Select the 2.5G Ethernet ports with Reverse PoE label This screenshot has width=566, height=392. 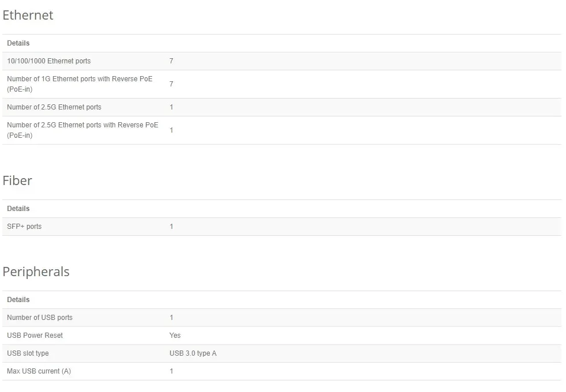point(82,130)
